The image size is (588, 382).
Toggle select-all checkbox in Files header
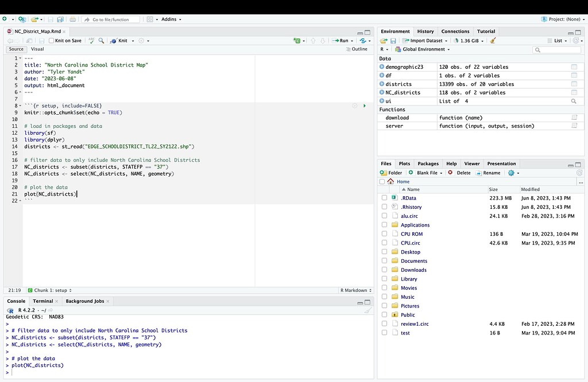(x=382, y=182)
